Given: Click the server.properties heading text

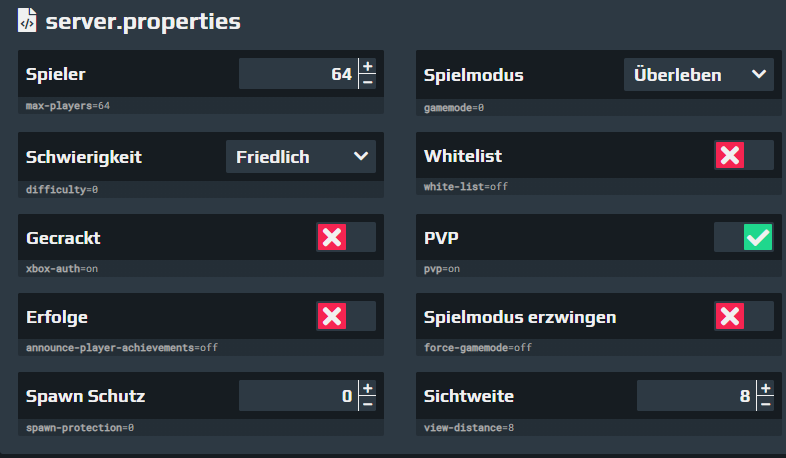Looking at the screenshot, I should (x=143, y=22).
